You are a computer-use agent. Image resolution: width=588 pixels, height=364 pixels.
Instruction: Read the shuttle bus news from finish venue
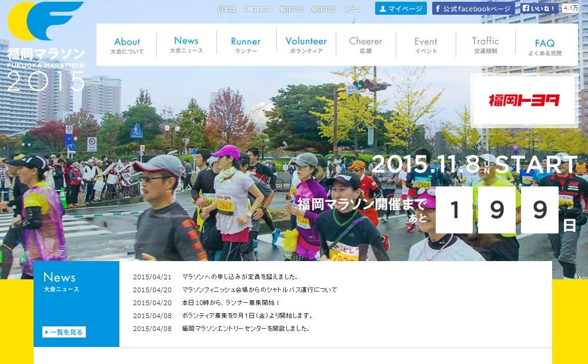[x=259, y=290]
